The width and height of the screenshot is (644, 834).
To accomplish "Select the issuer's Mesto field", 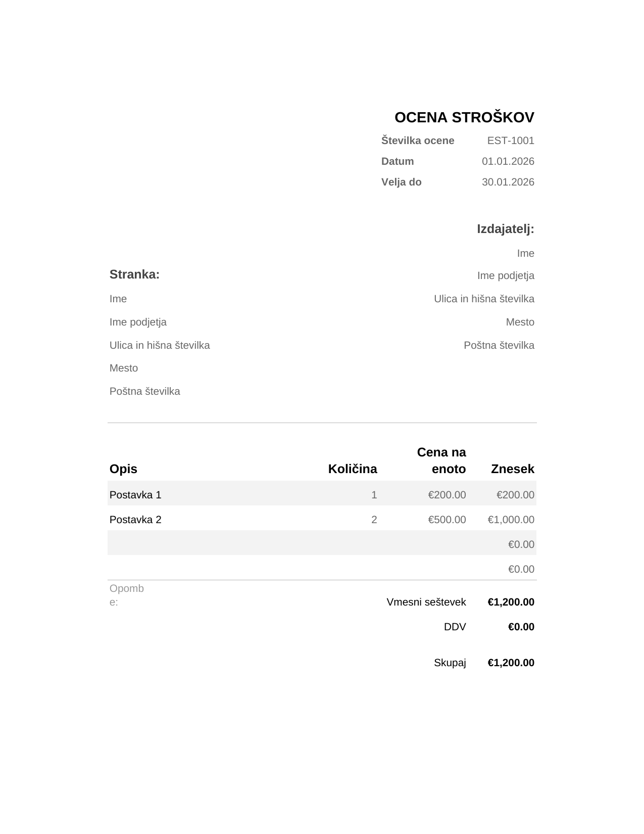I will click(520, 322).
